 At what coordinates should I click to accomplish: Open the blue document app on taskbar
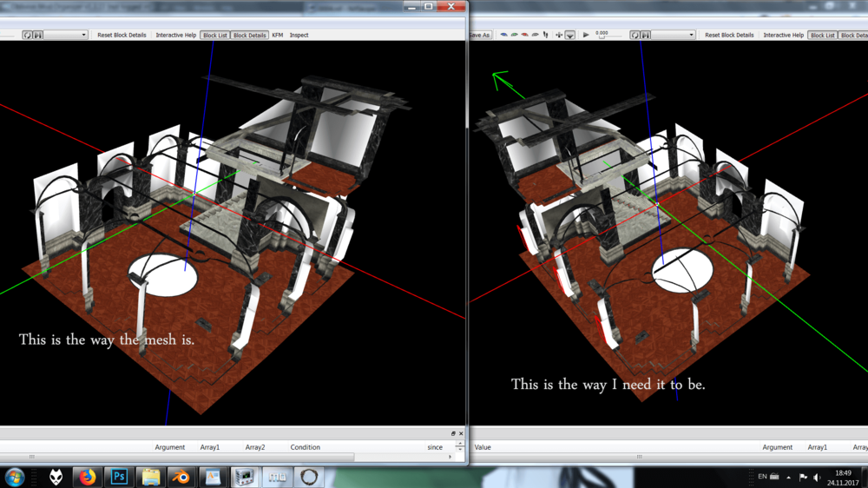tap(214, 477)
